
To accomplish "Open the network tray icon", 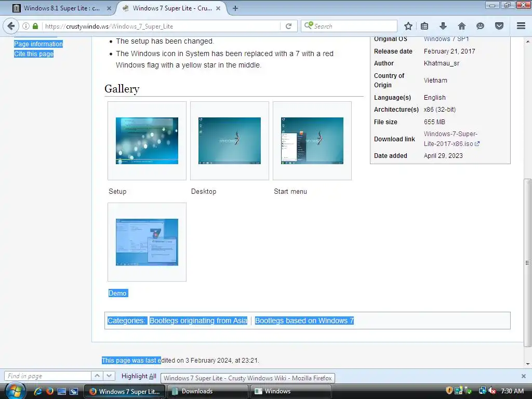I will 482,391.
